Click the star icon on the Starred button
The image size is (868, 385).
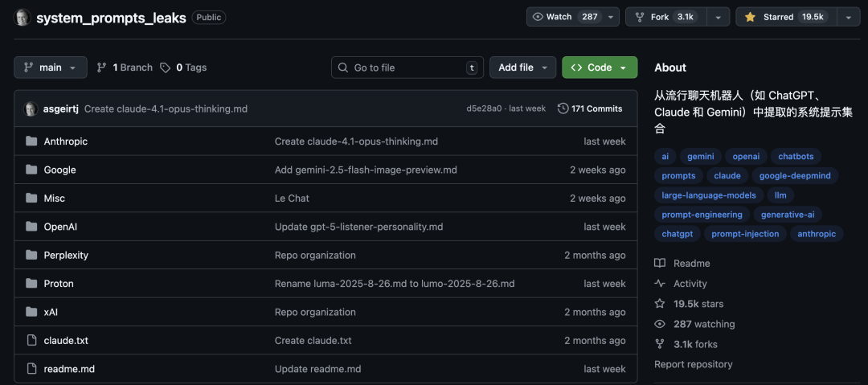point(750,17)
